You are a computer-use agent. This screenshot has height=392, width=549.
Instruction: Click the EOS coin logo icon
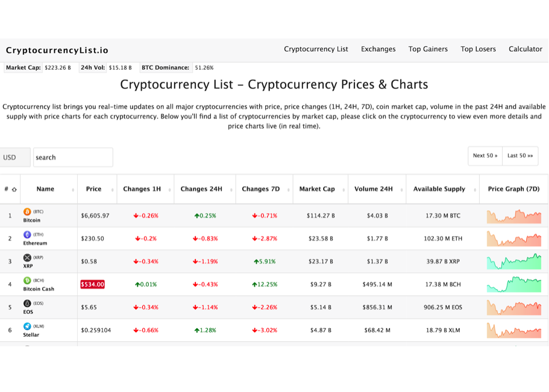point(27,303)
